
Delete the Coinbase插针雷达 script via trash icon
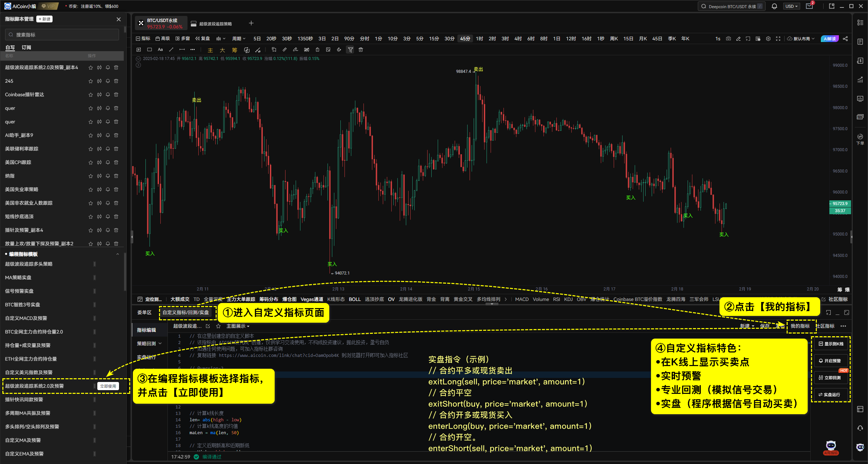point(116,95)
